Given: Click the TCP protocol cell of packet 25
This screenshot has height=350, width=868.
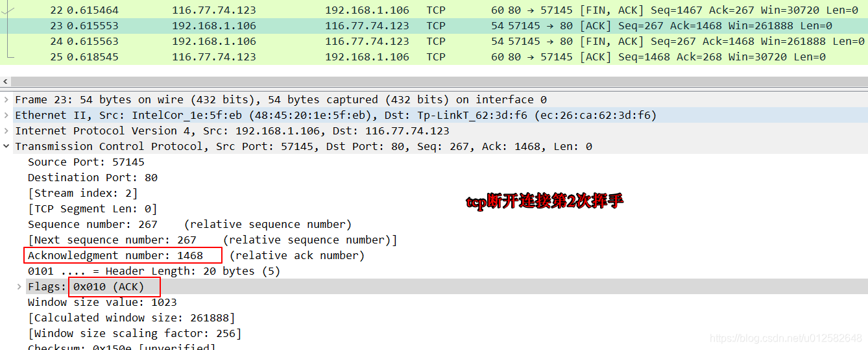Looking at the screenshot, I should tap(436, 56).
